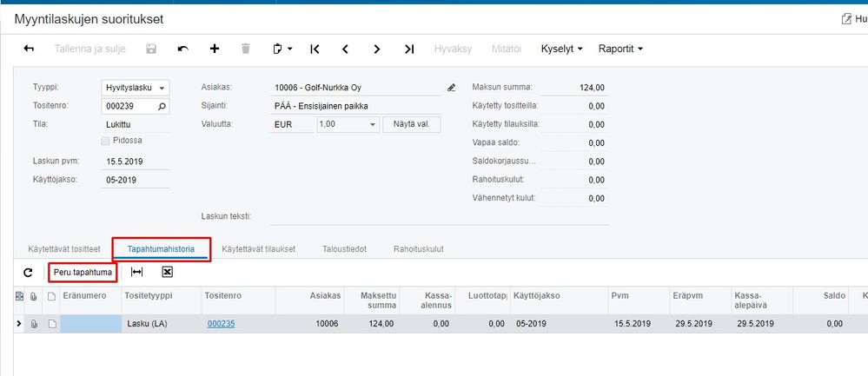The image size is (868, 376).
Task: Edit customer with pencil icon
Action: pos(451,88)
